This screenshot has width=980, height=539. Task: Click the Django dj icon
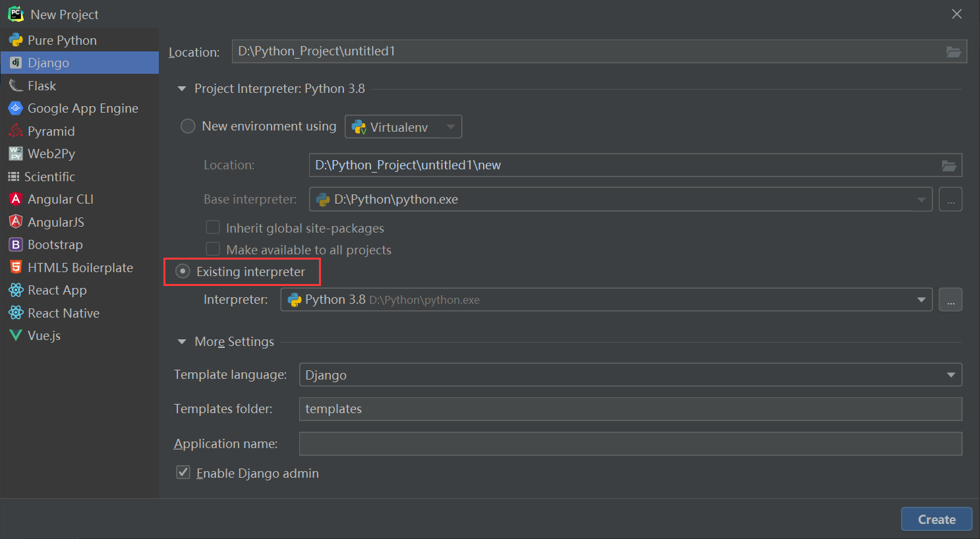16,63
